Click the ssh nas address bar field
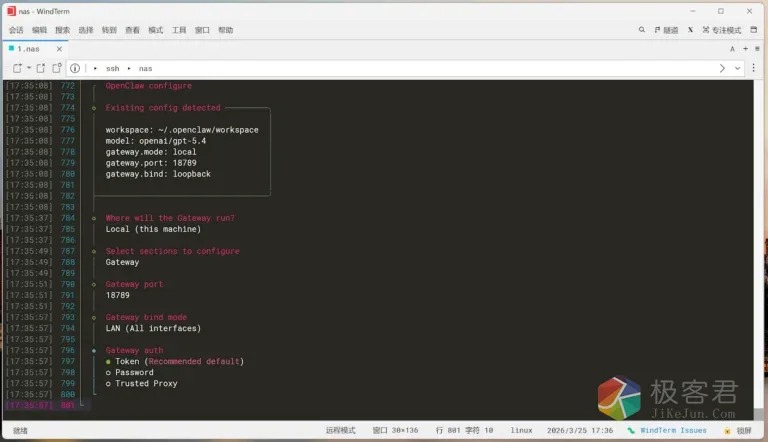The height and width of the screenshot is (442, 768). [x=400, y=68]
